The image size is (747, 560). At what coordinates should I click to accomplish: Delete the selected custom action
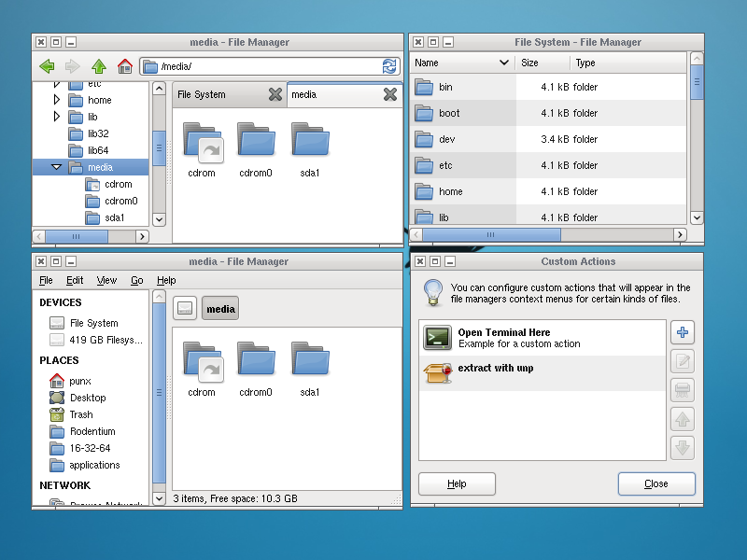coord(682,389)
